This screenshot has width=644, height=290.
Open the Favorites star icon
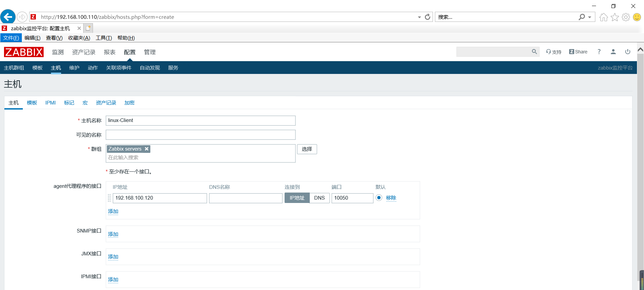pyautogui.click(x=615, y=17)
